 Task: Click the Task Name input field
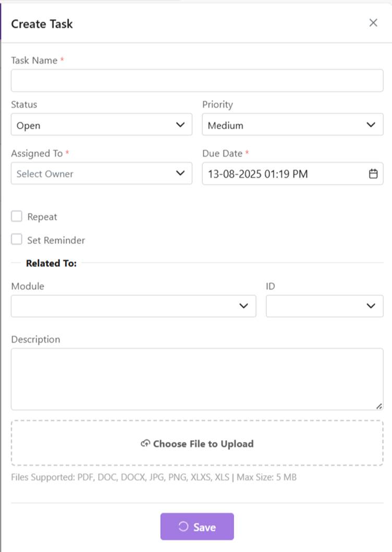click(x=197, y=81)
